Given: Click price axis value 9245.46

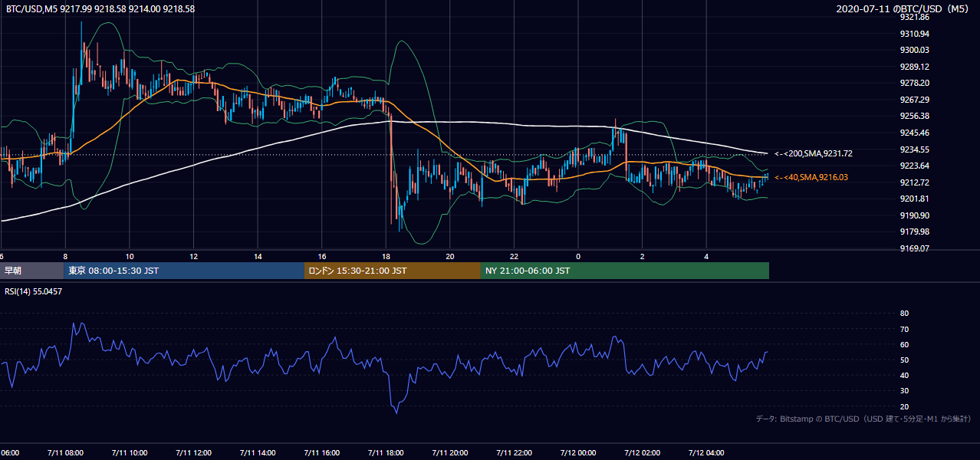Looking at the screenshot, I should 914,133.
